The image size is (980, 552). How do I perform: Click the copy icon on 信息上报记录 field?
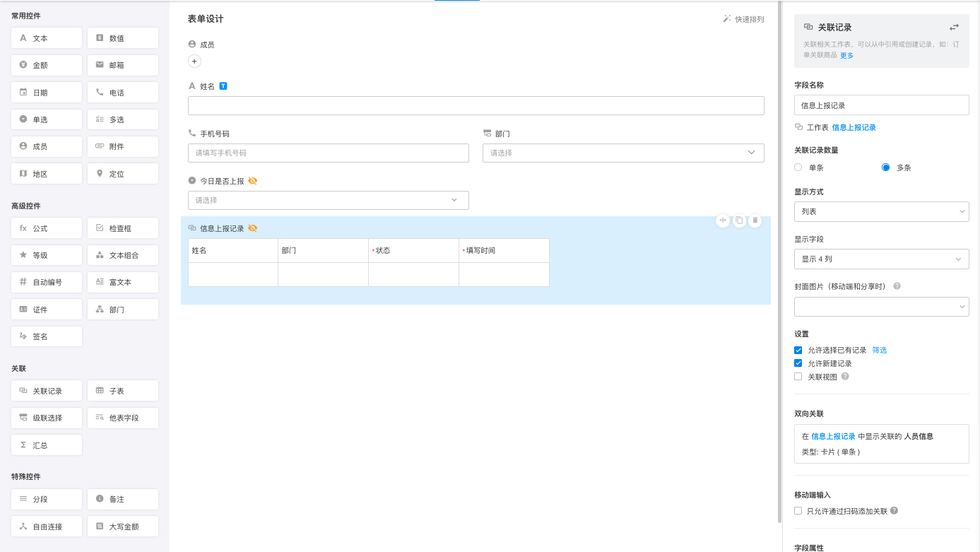click(x=739, y=221)
